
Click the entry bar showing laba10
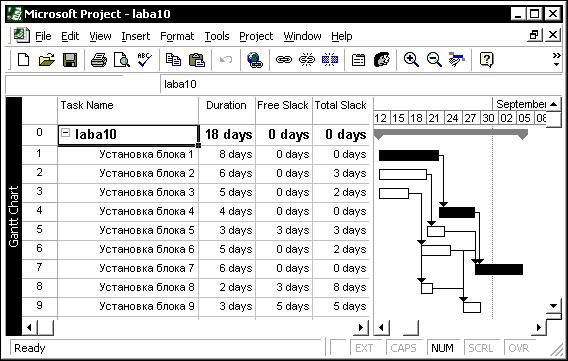[x=360, y=84]
